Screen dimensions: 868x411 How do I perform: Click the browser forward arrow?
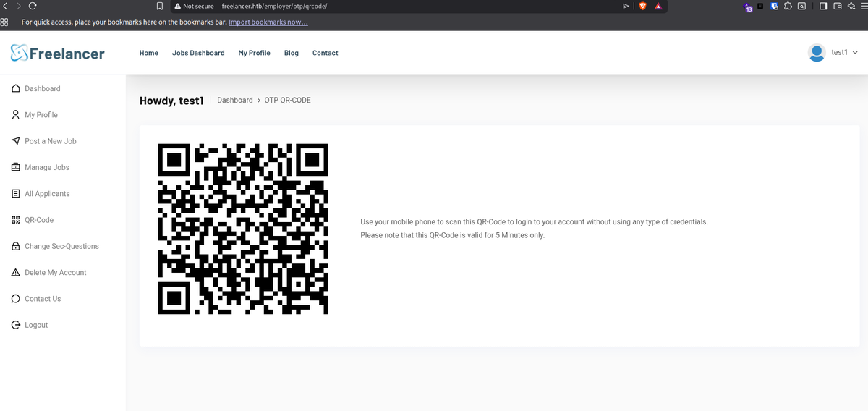click(18, 6)
